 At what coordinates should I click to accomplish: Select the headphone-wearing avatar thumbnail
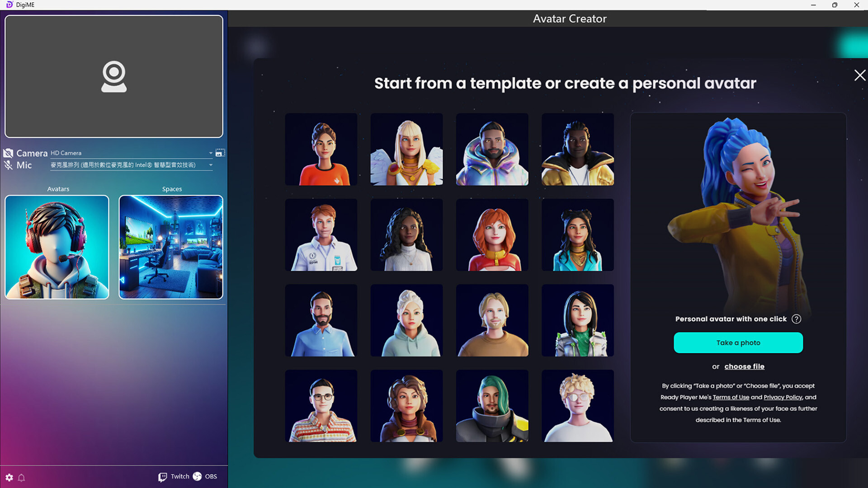[57, 247]
